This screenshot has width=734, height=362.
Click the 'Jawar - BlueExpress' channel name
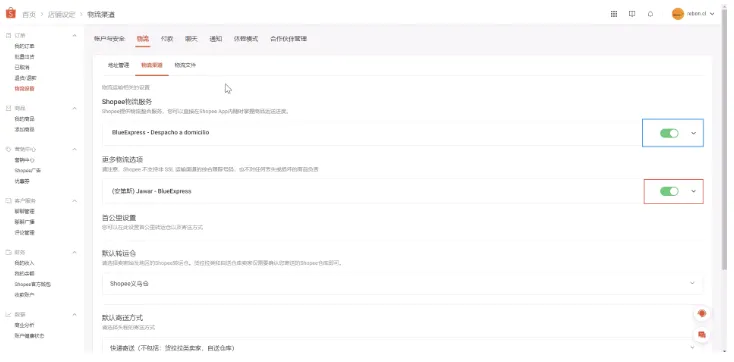151,191
